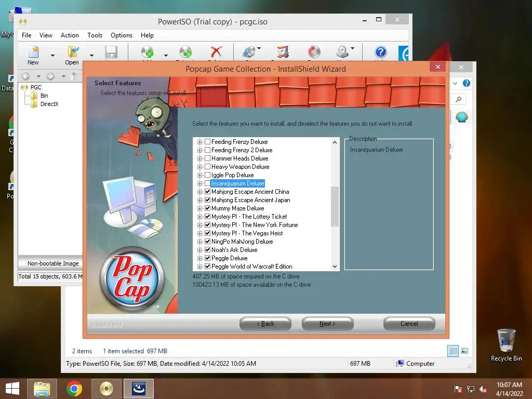The height and width of the screenshot is (399, 532).
Task: Click the New image icon in PowerISO toolbar
Action: pos(33,52)
